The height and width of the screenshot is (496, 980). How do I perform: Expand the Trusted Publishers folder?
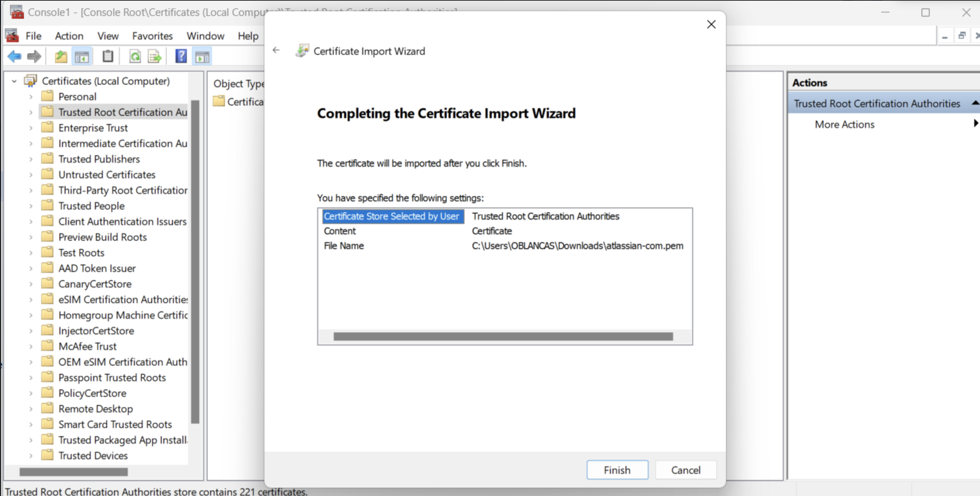pyautogui.click(x=31, y=159)
